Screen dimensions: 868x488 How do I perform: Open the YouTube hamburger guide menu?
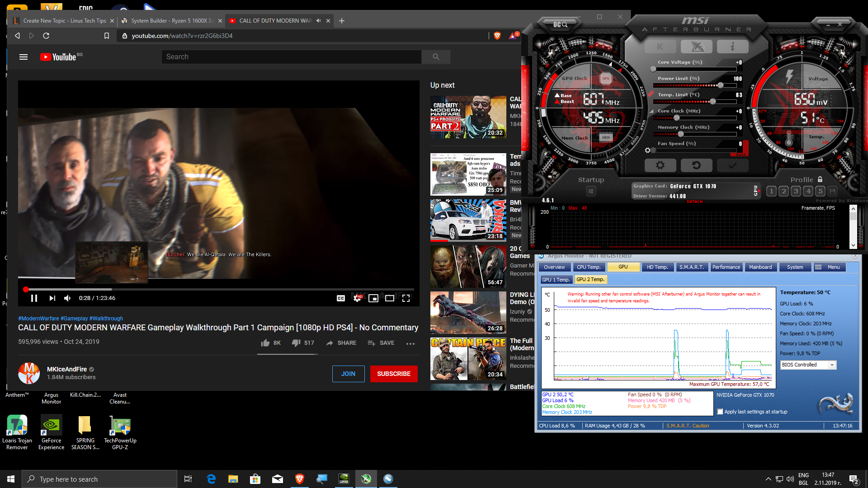point(24,57)
